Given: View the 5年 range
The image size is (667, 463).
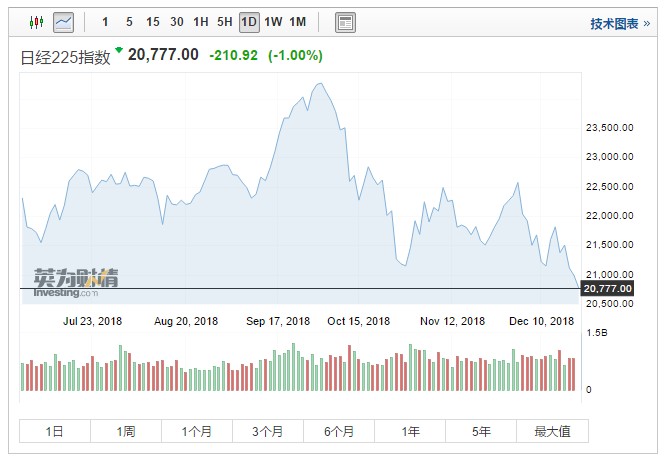Looking at the screenshot, I should [x=481, y=431].
